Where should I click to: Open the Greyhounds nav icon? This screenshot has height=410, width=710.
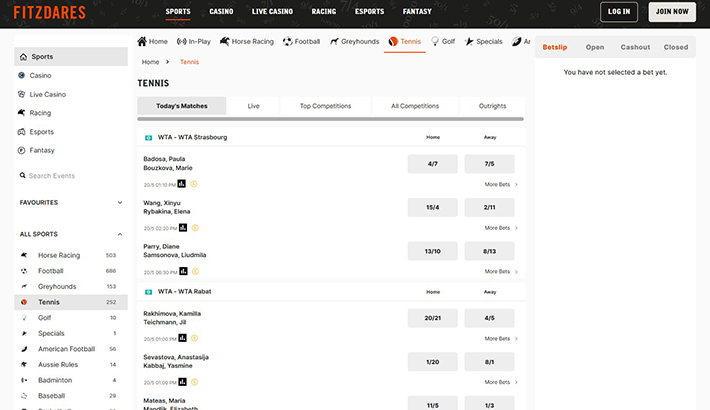[334, 41]
